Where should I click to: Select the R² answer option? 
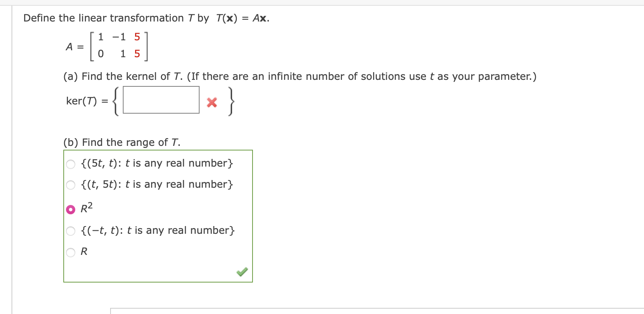pos(70,210)
